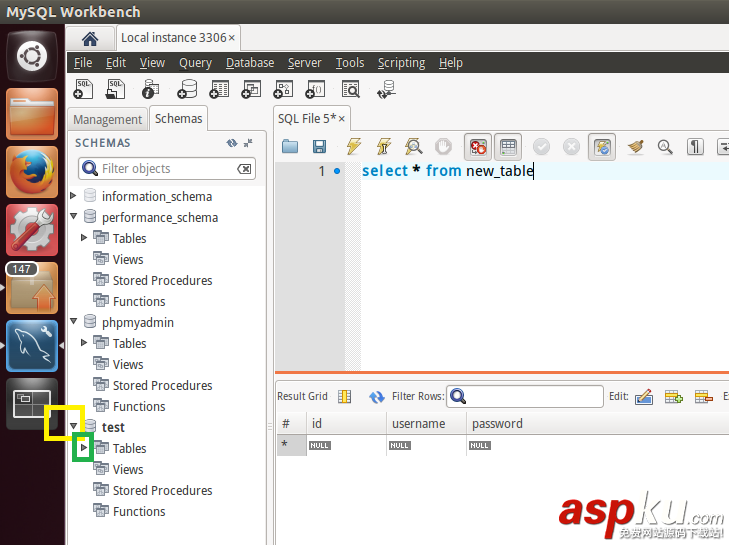Collapse the test schema

tap(73, 425)
